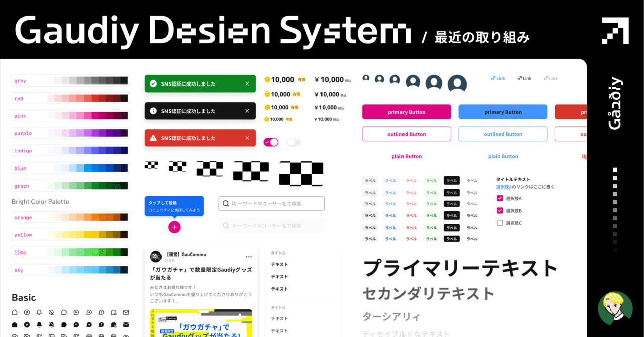Click the blue outlined Button
Screen dimensions: 644x337
(x=503, y=134)
